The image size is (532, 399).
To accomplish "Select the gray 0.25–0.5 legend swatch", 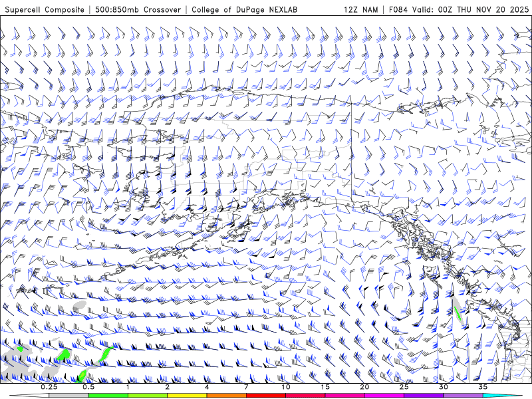I will [69, 396].
